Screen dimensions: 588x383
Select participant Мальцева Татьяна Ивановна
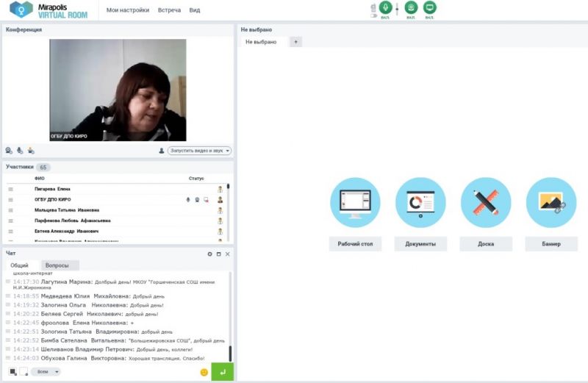pos(67,210)
